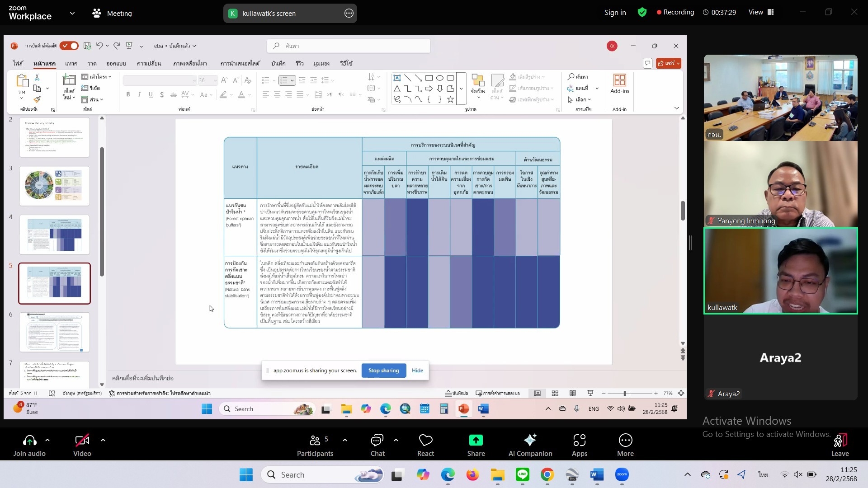The height and width of the screenshot is (488, 868).
Task: Select the shared-screen options ellipsis menu
Action: 349,13
